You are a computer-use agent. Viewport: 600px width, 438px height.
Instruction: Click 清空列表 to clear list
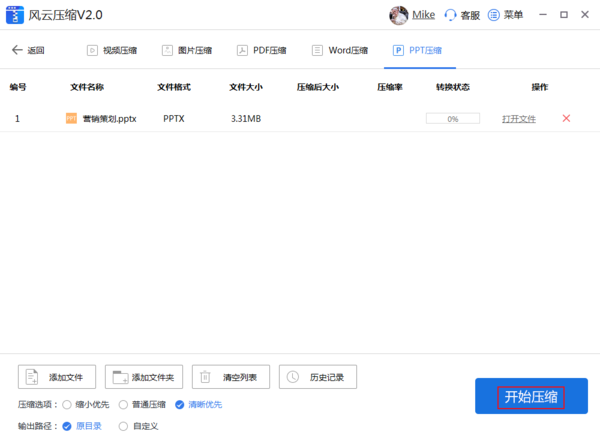[x=231, y=377]
